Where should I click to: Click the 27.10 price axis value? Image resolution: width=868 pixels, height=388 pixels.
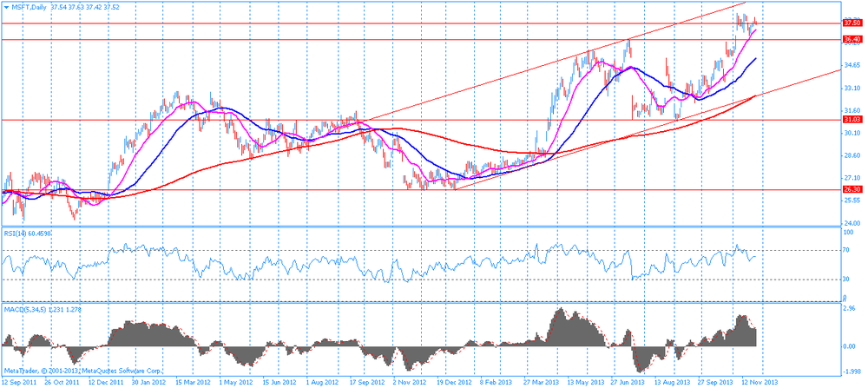[x=852, y=178]
